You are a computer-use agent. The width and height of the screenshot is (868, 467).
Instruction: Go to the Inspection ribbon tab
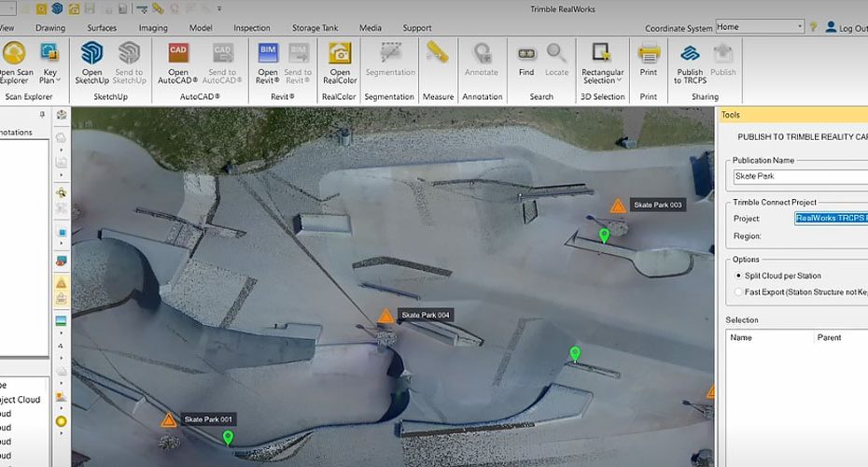252,28
